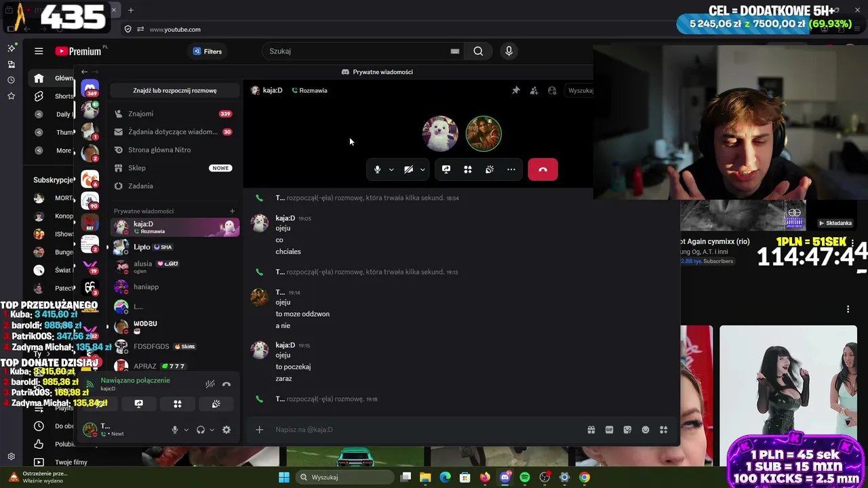
Task: Share screen from the voice connection panel
Action: (139, 404)
